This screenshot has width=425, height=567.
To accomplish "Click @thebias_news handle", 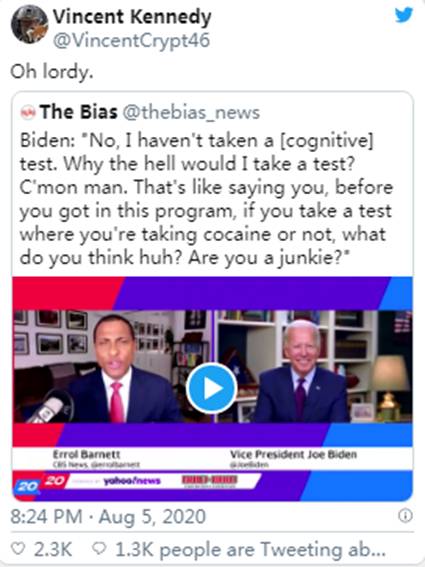I will pos(191,112).
